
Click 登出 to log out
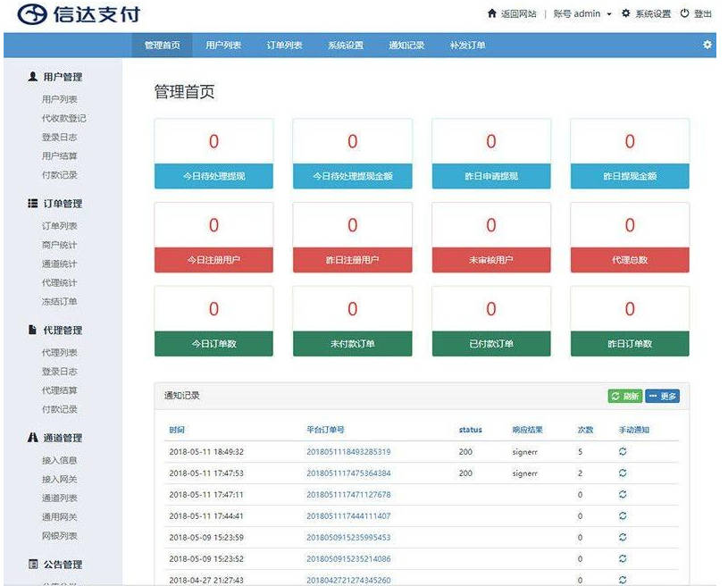pos(702,14)
